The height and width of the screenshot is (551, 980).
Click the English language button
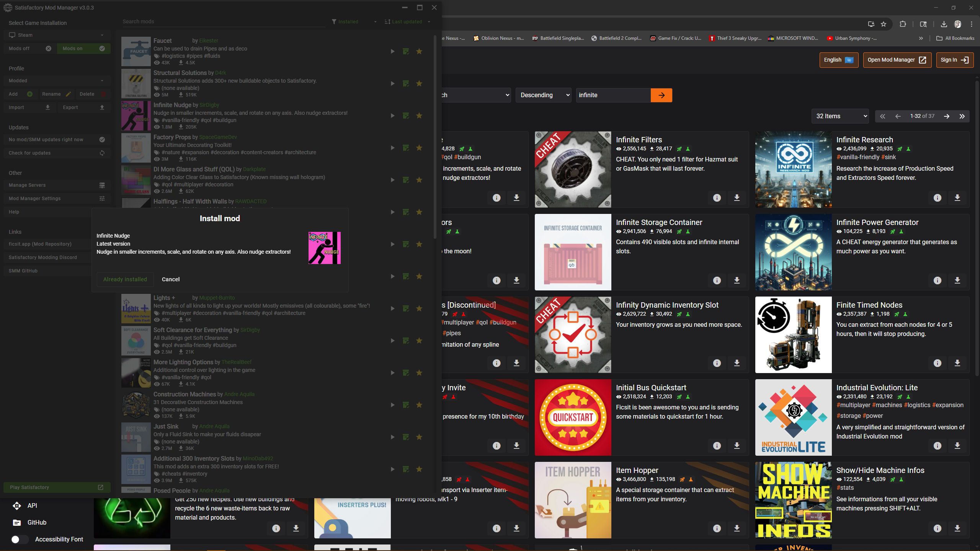839,60
